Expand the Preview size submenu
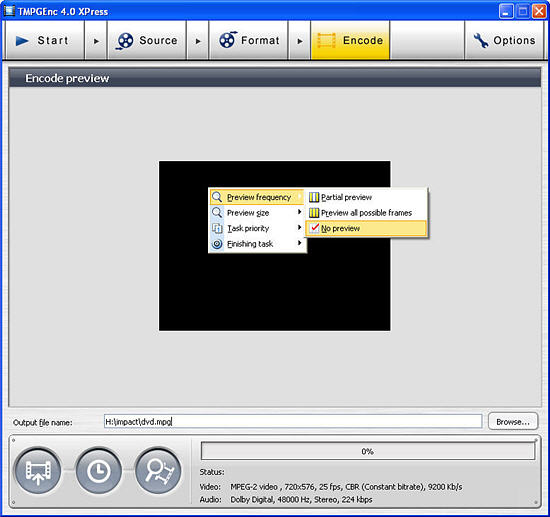This screenshot has height=517, width=550. pos(257,213)
